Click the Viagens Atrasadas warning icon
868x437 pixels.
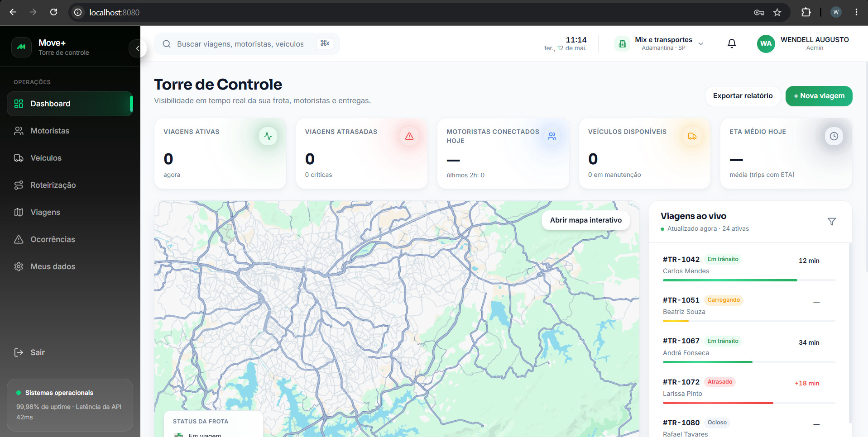[x=409, y=136]
